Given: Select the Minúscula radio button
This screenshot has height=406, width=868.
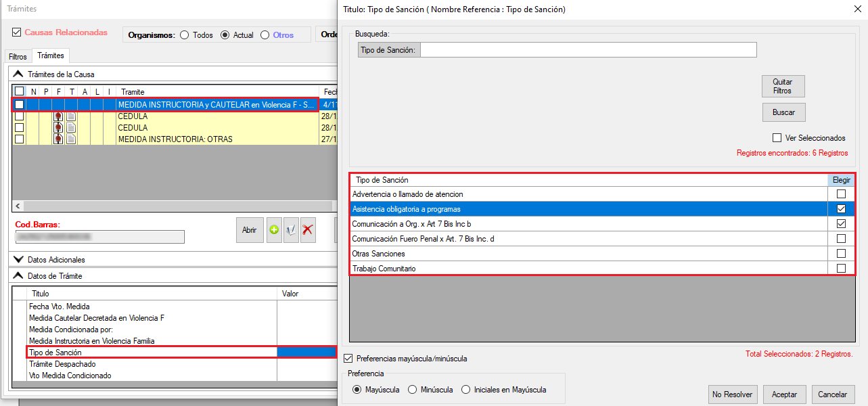Looking at the screenshot, I should pyautogui.click(x=413, y=390).
